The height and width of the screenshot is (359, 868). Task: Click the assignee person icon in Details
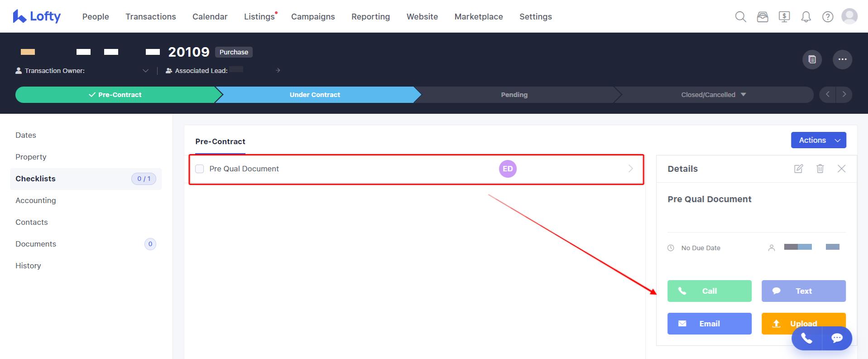click(772, 248)
